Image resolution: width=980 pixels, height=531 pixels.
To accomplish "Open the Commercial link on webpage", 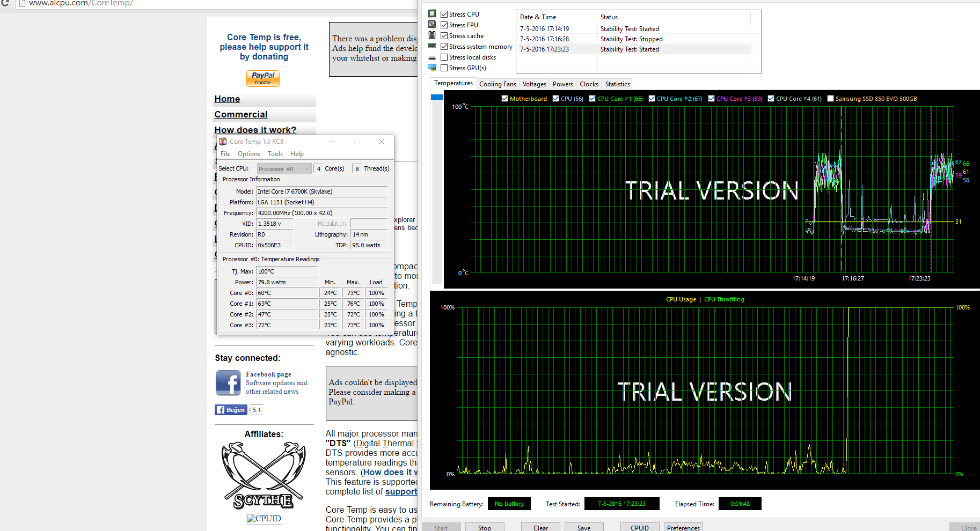I will (241, 115).
